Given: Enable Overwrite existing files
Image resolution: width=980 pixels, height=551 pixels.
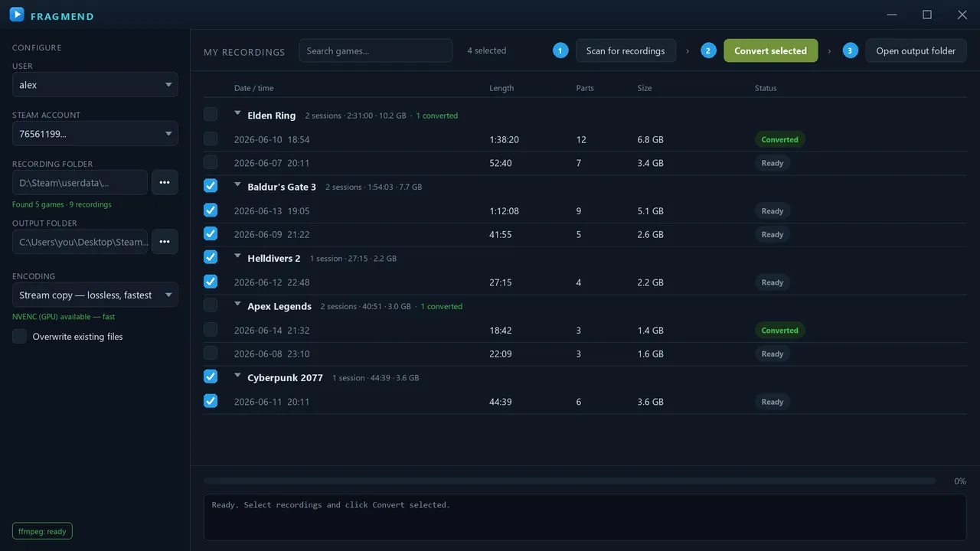Looking at the screenshot, I should (20, 336).
